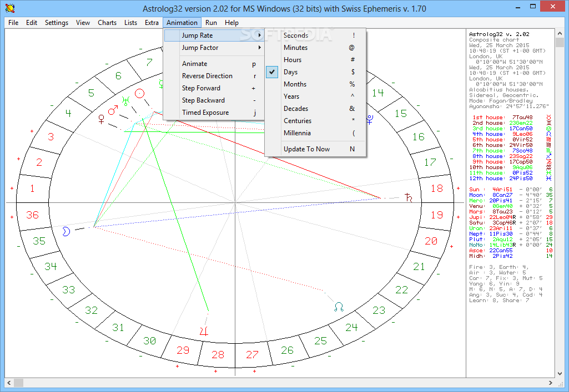Viewport: 569px width, 392px height.
Task: Choose Animate from Animation menu
Action: [x=214, y=64]
